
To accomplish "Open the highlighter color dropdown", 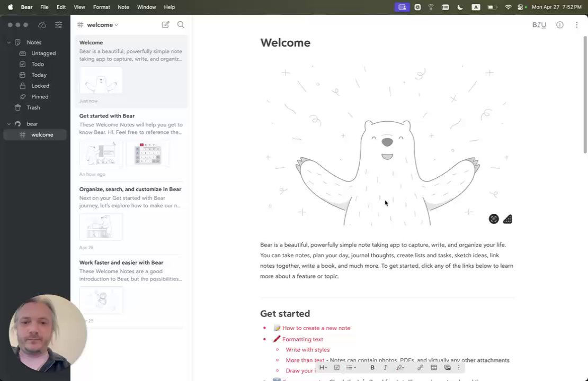I will [400, 368].
